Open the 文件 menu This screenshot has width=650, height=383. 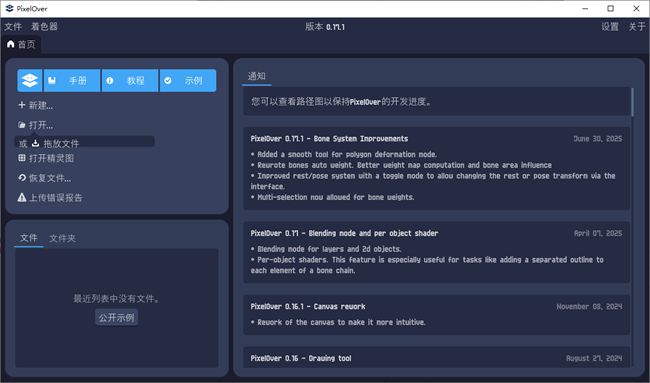13,27
